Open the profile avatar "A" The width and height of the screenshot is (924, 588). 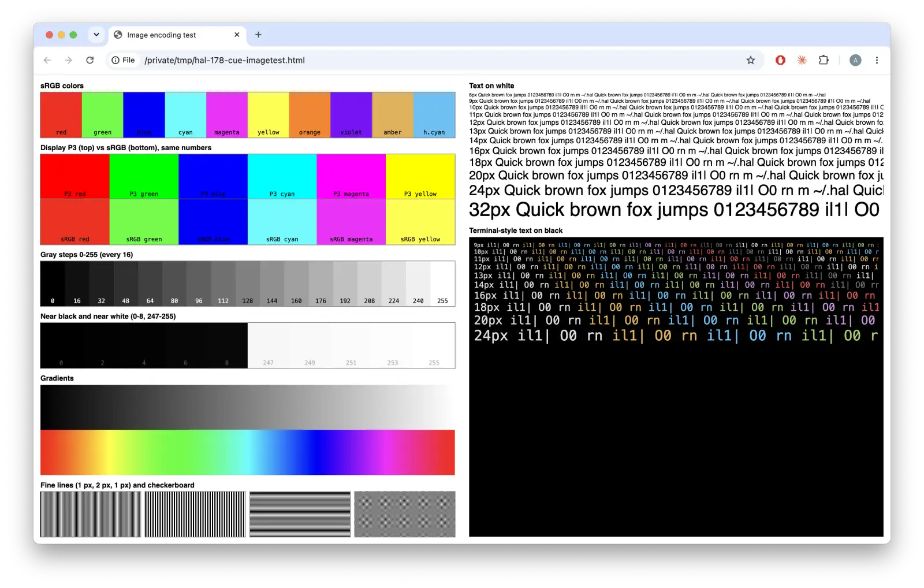tap(855, 60)
